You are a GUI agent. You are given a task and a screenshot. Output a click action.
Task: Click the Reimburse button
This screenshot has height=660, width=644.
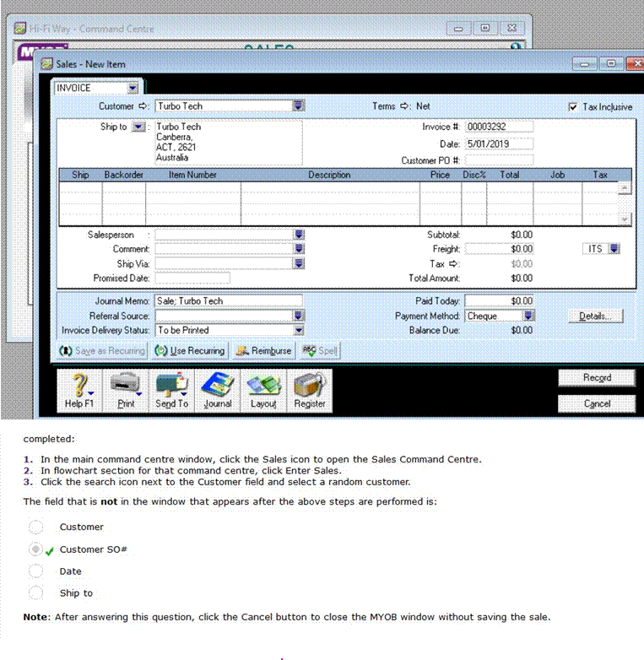point(263,350)
